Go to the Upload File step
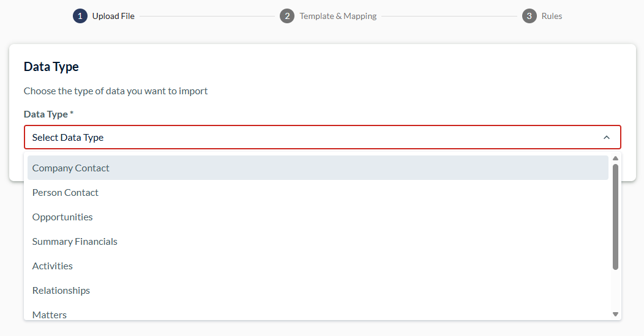Image resolution: width=644 pixels, height=336 pixels. (113, 16)
